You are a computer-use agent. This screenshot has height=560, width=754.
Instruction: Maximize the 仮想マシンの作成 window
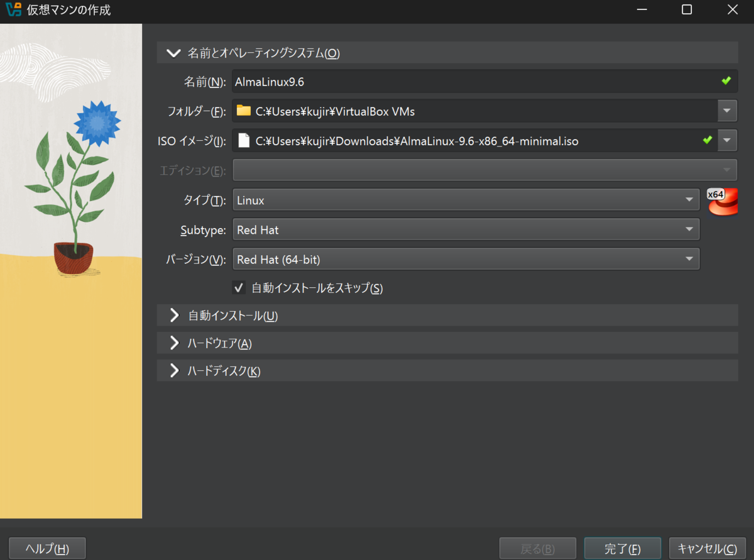point(687,9)
